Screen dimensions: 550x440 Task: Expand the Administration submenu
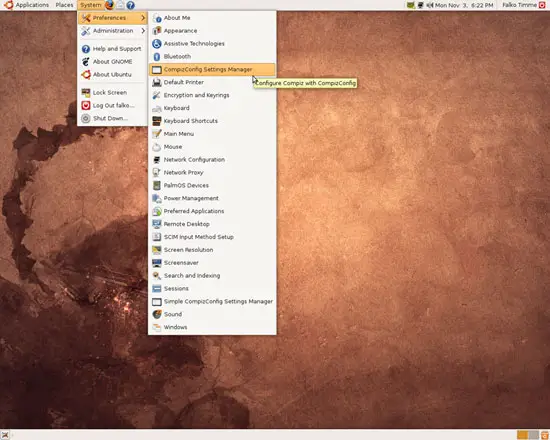coord(113,31)
